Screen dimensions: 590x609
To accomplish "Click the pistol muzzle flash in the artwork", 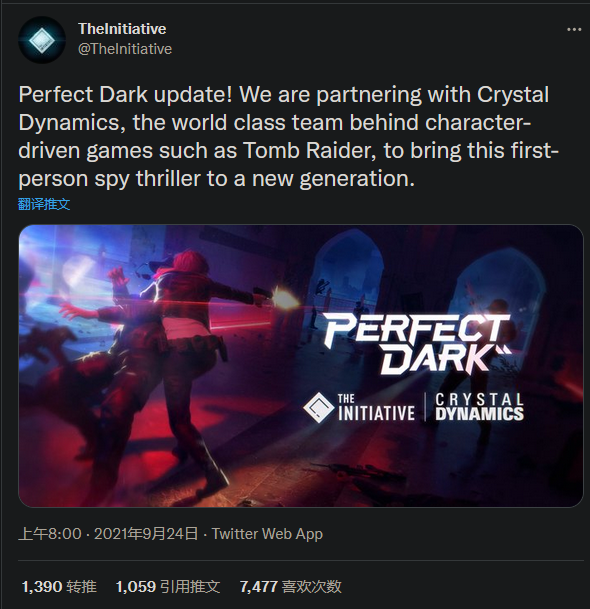I will point(285,299).
